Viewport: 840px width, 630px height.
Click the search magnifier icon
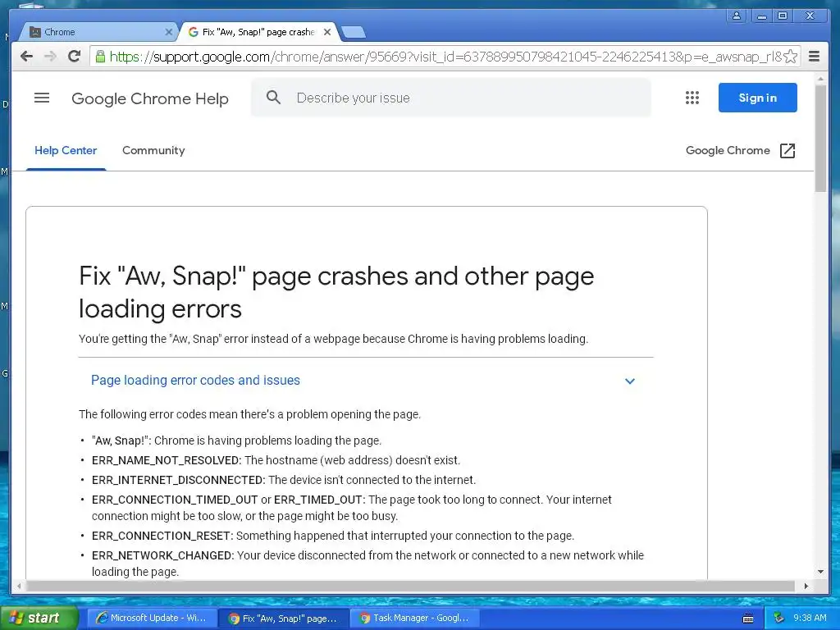tap(273, 98)
